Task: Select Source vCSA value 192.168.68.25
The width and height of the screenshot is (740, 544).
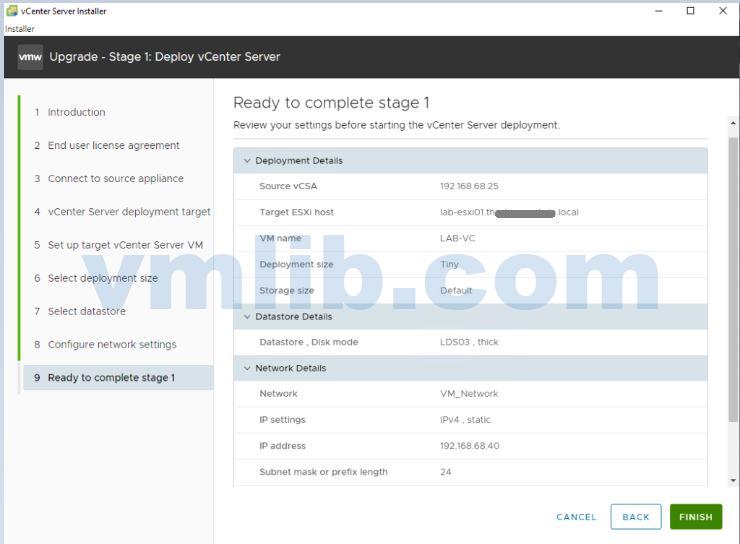Action: [x=469, y=186]
